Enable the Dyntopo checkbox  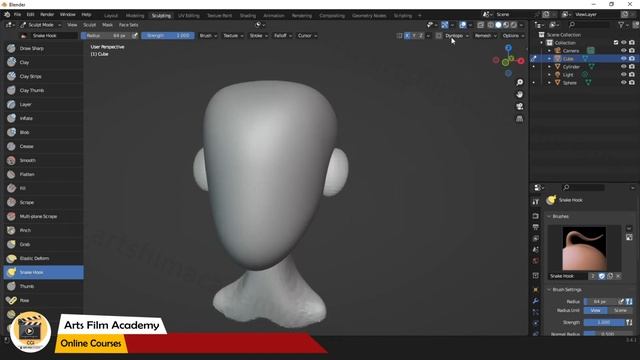pyautogui.click(x=439, y=36)
